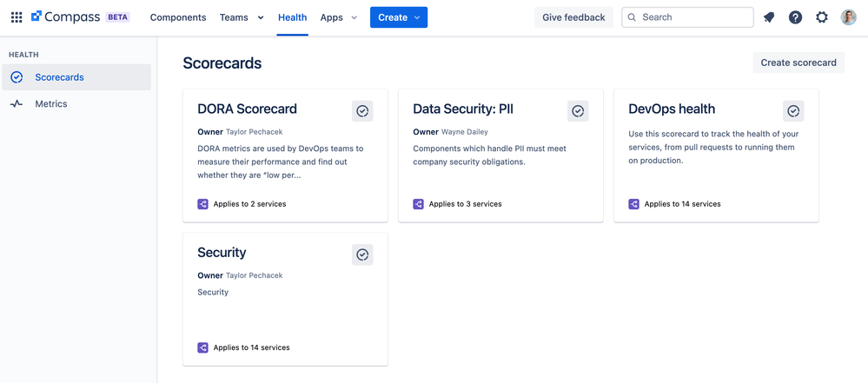Focus the Search input field
Screen dimensions: 868x383
(687, 17)
